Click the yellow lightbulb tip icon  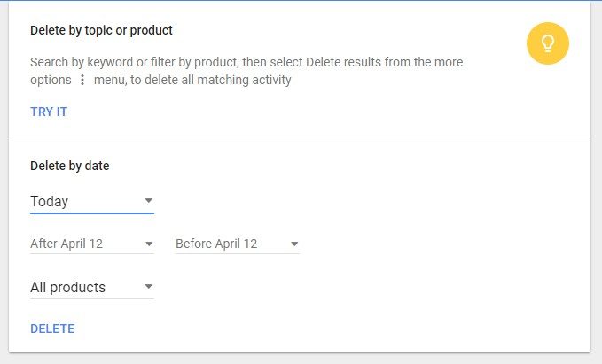click(548, 43)
